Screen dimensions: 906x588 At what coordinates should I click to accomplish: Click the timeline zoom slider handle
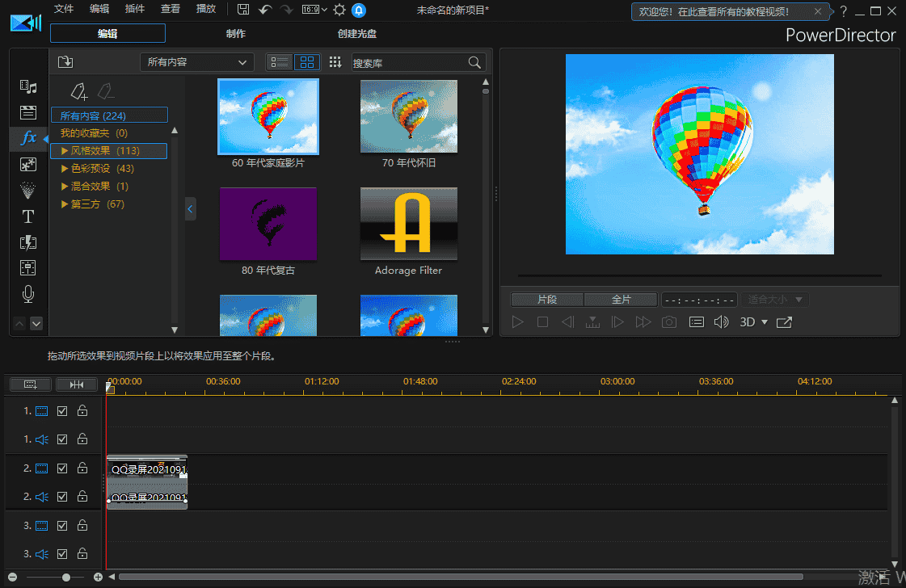pos(66,577)
